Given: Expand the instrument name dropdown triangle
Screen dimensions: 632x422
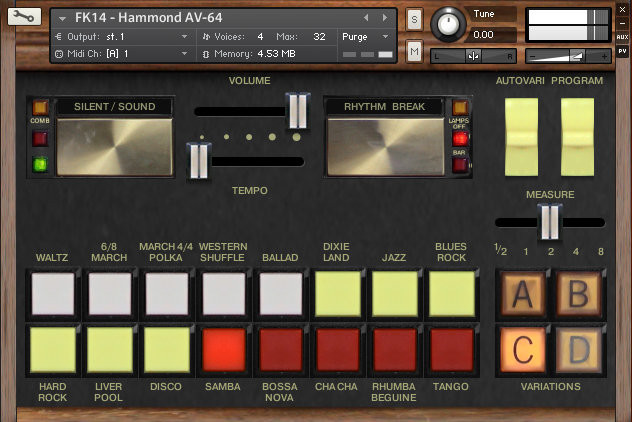Looking at the screenshot, I should tap(63, 18).
